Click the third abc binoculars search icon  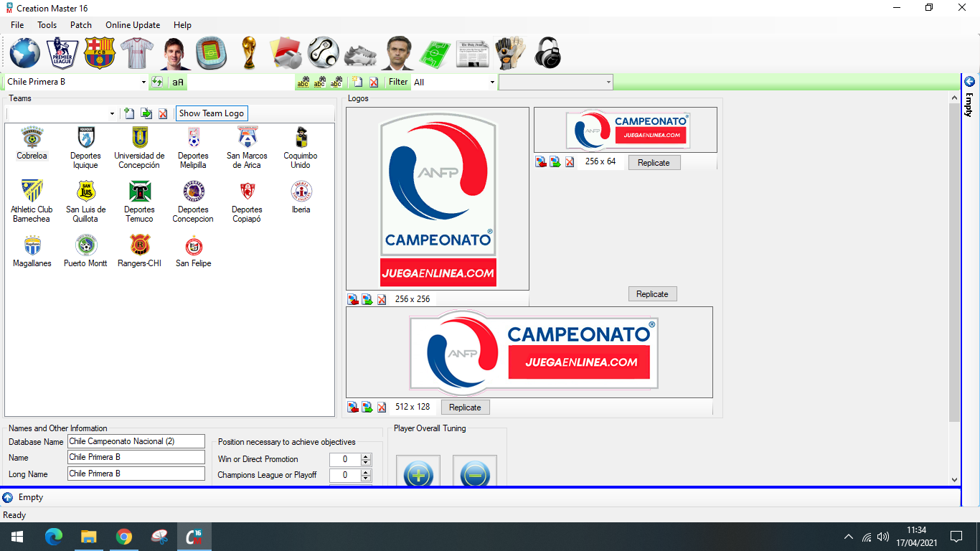336,82
